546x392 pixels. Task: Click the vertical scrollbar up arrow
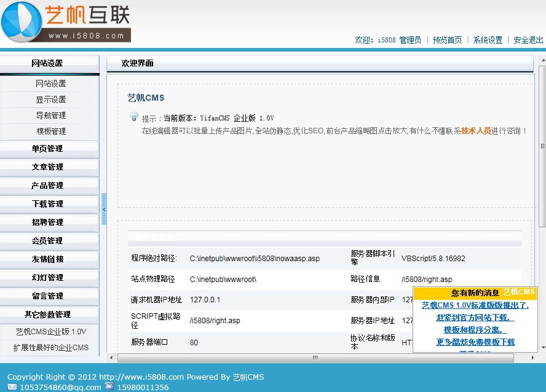pos(543,61)
